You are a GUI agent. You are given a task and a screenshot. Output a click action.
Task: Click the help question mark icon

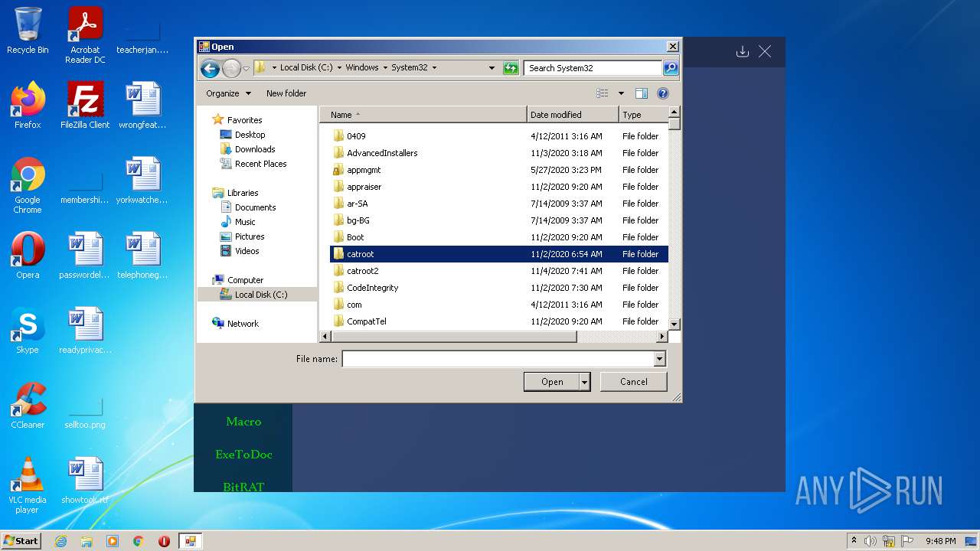pyautogui.click(x=663, y=93)
